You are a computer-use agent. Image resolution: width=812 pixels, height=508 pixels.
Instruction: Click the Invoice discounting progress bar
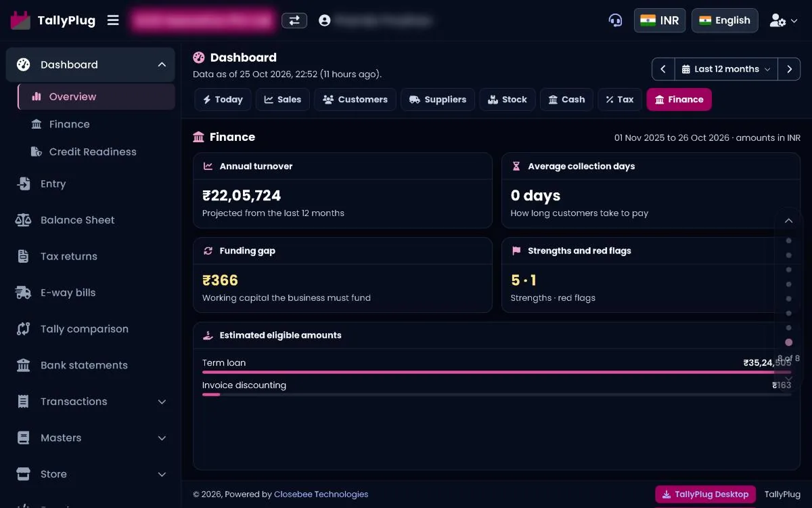[x=497, y=394]
